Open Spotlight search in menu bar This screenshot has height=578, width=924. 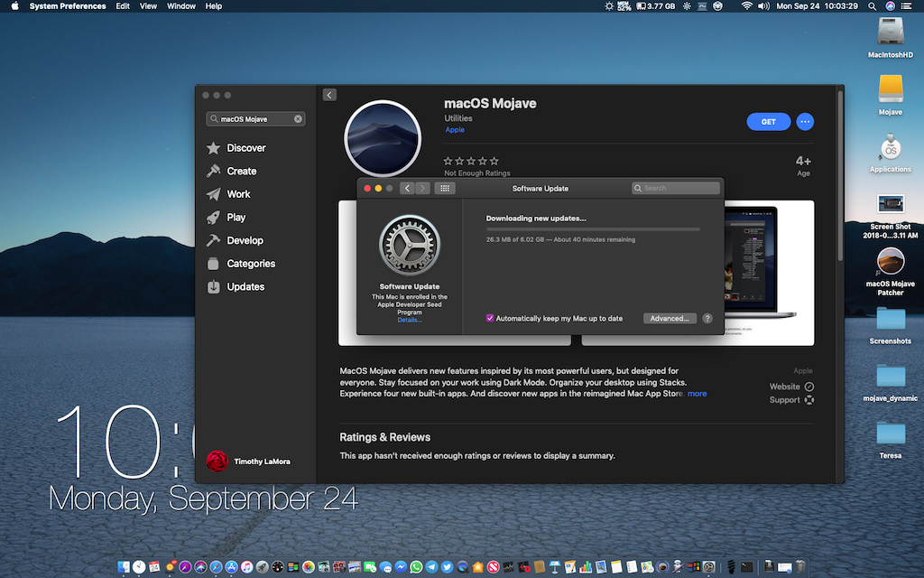pos(873,6)
